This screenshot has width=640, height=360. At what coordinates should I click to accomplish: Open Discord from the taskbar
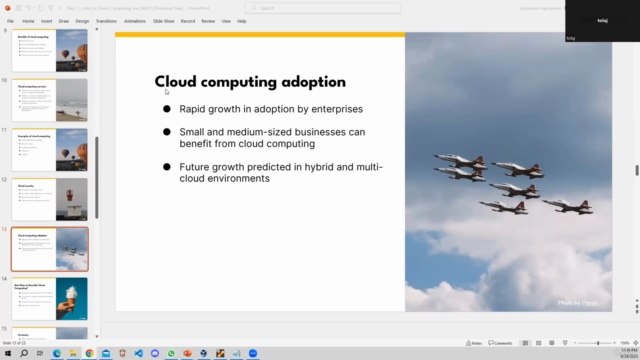click(x=155, y=353)
